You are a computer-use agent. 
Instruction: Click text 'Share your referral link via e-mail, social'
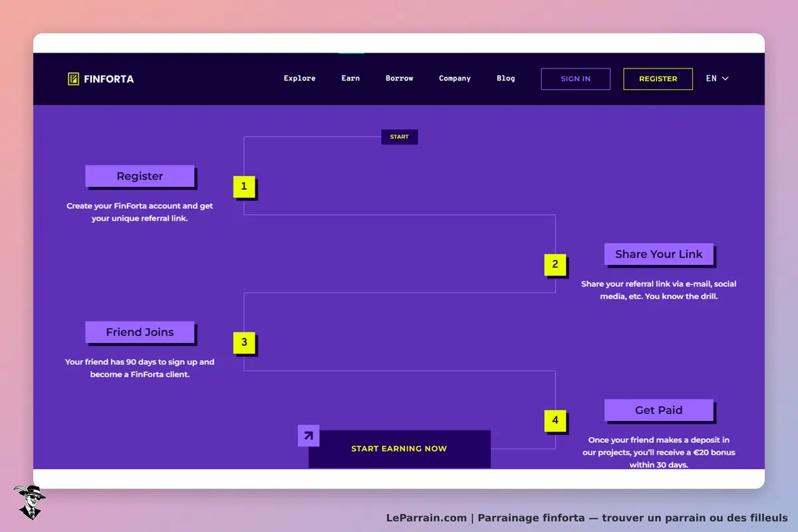[658, 284]
